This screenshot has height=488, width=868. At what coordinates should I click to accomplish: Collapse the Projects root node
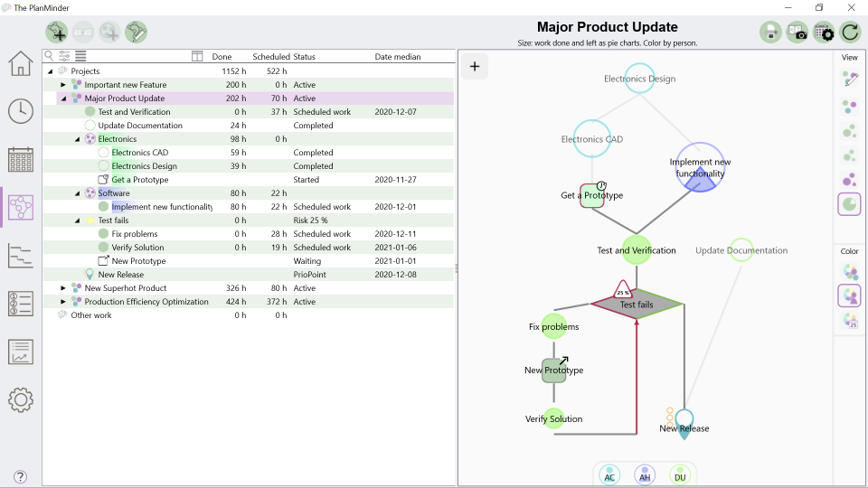tap(50, 71)
